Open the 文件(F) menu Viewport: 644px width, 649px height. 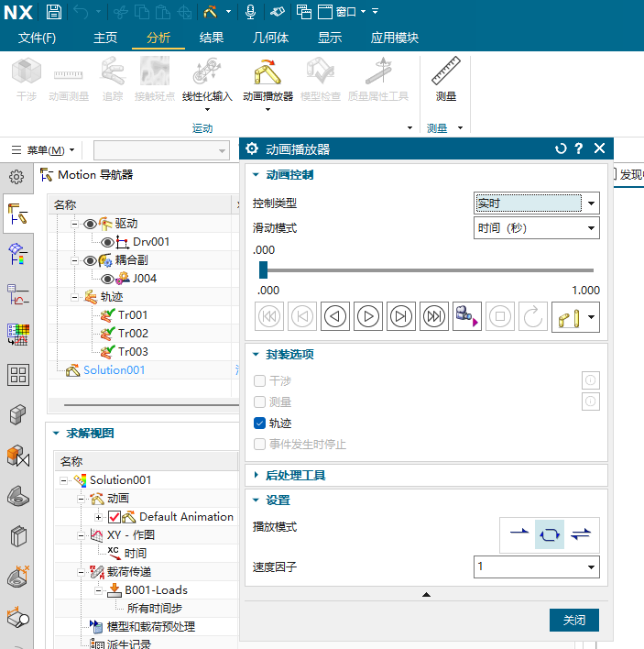pos(37,38)
